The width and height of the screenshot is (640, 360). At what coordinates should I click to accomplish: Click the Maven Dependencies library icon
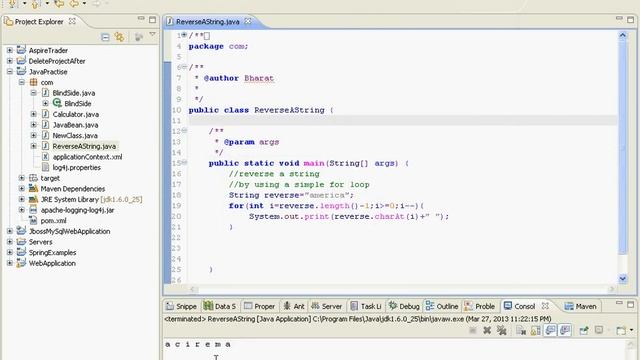[x=33, y=189]
